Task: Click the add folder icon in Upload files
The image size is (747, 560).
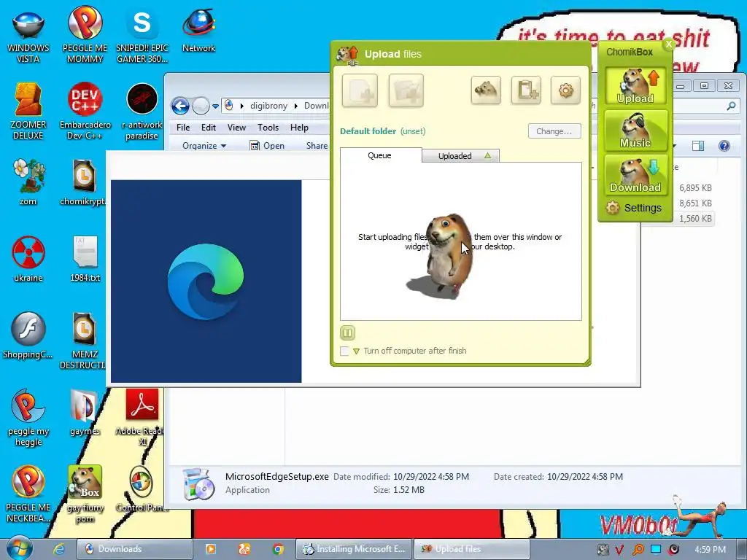Action: click(x=406, y=90)
